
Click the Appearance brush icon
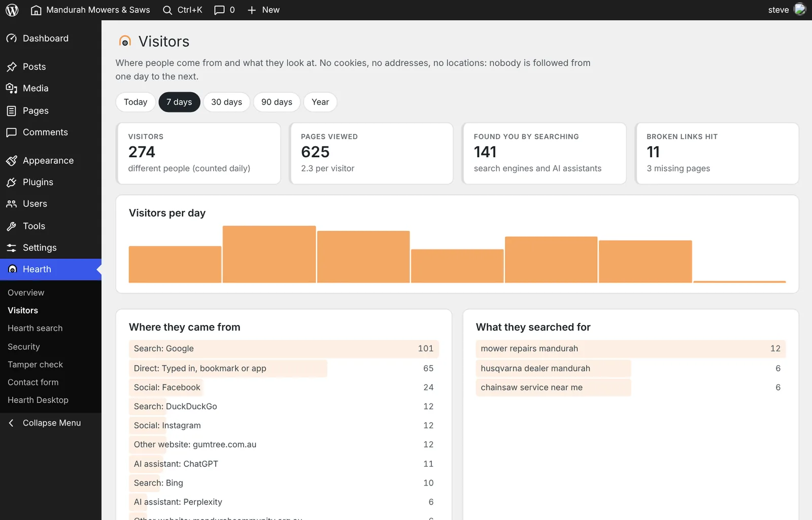pyautogui.click(x=12, y=161)
